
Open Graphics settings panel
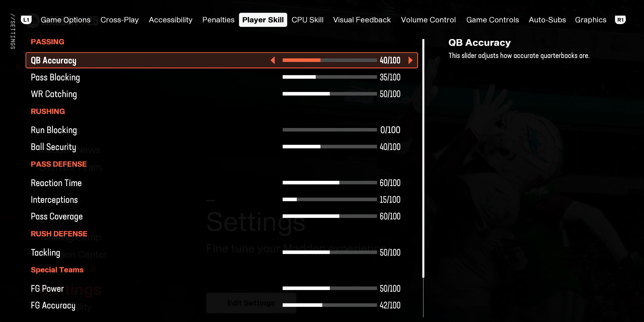click(x=590, y=20)
